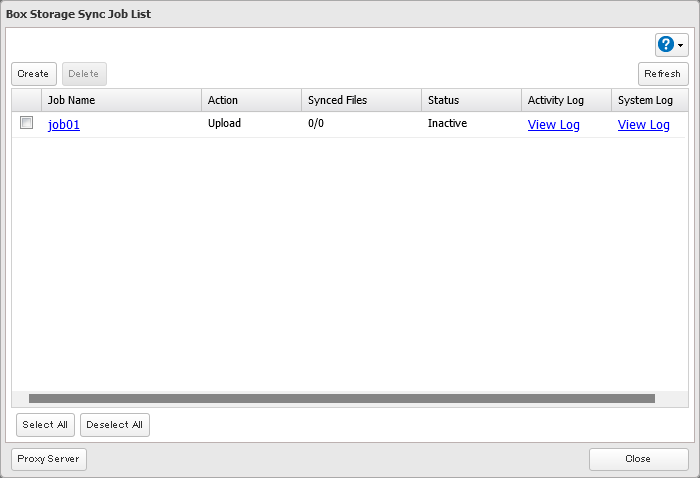Click the blue help question mark icon
Screen dimensions: 700x478
pyautogui.click(x=667, y=45)
